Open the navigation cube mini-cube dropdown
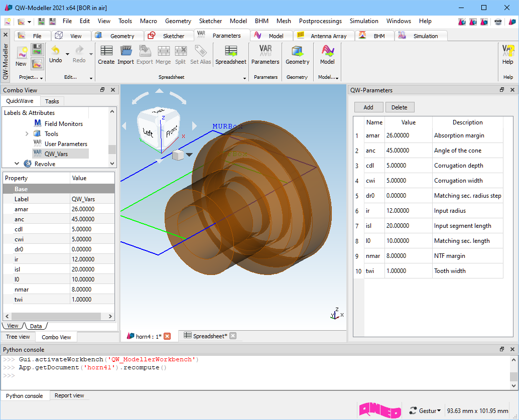Image resolution: width=519 pixels, height=420 pixels. click(189, 155)
